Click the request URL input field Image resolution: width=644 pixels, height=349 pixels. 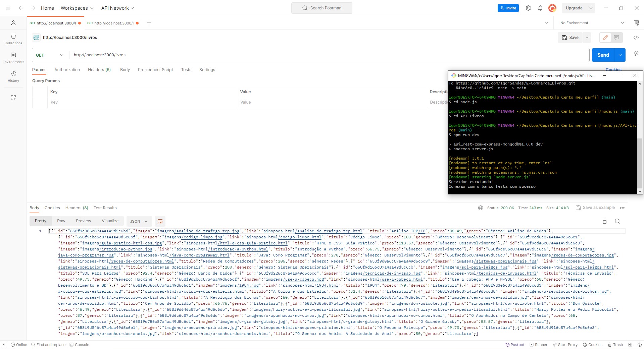tap(329, 55)
